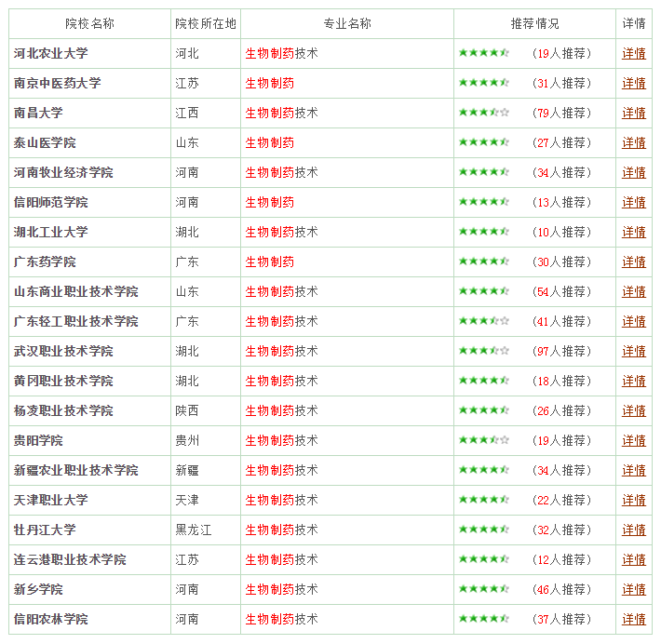Click star rating for 广东轻工职业技术学院
This screenshot has width=661, height=644.
484,321
